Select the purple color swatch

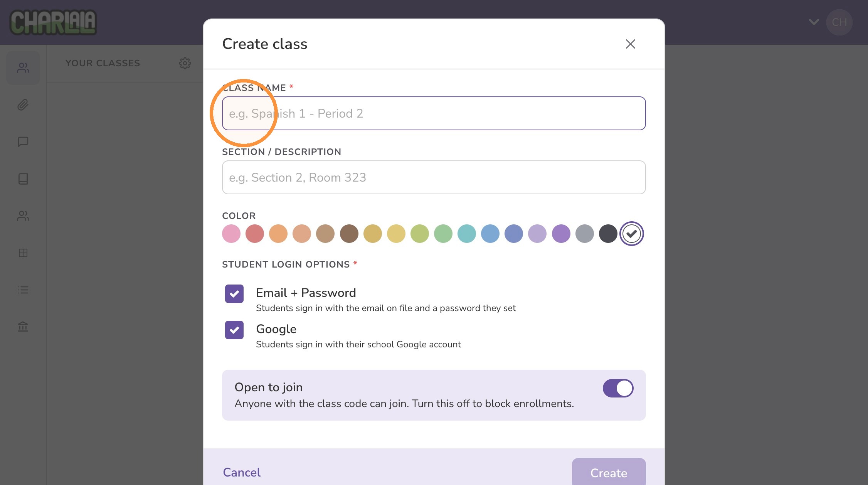tap(561, 234)
